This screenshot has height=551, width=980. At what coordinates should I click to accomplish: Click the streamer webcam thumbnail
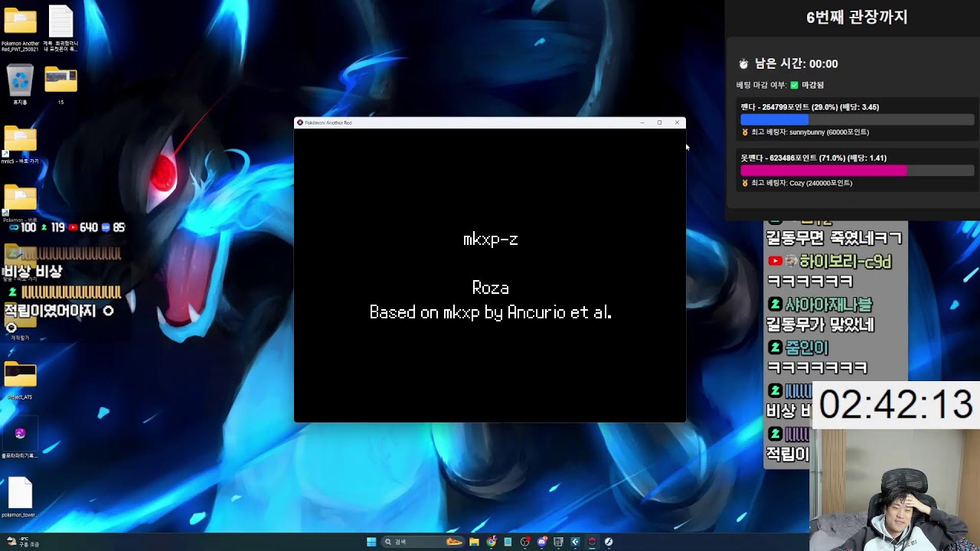(894, 490)
